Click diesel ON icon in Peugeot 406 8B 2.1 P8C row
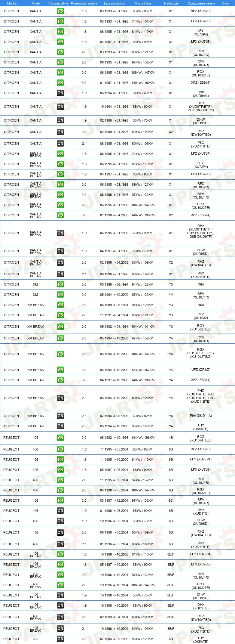235x644 pixels. pyautogui.click(x=60, y=544)
